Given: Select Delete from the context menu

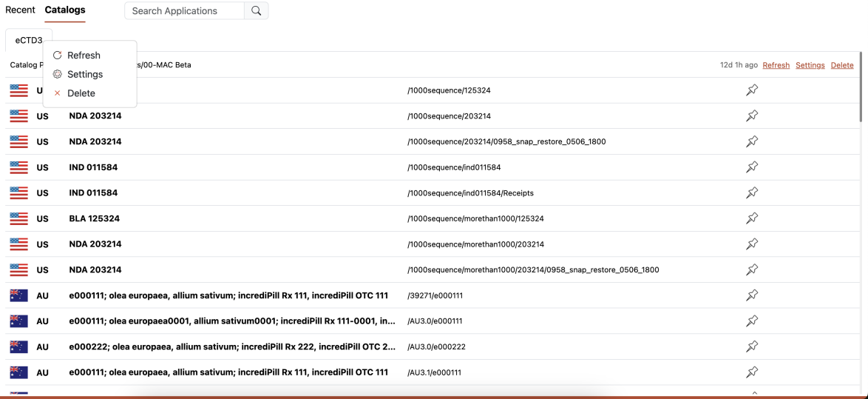Looking at the screenshot, I should click(81, 93).
